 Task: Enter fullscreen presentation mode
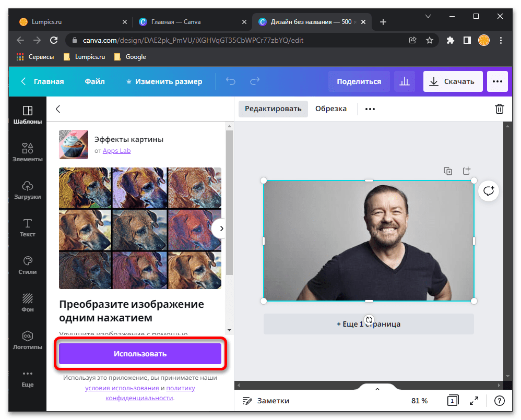pos(474,401)
